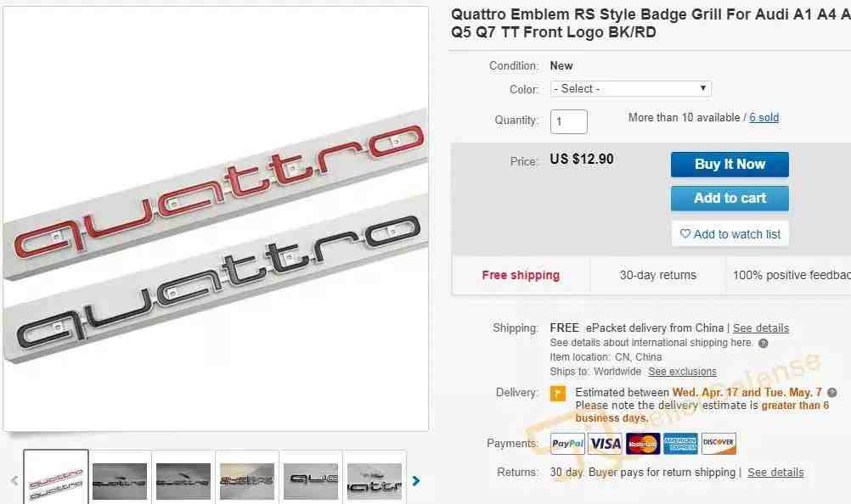Viewport: 851px width, 504px height.
Task: Click the Quantity input field
Action: 569,121
